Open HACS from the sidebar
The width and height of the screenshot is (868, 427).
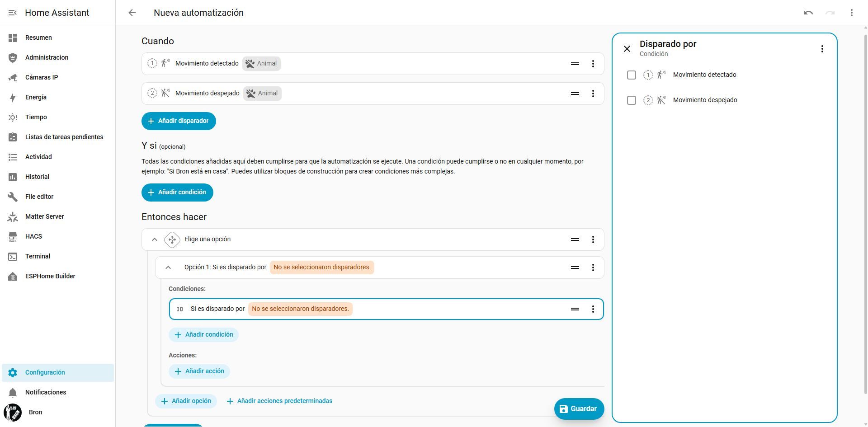pos(58,236)
